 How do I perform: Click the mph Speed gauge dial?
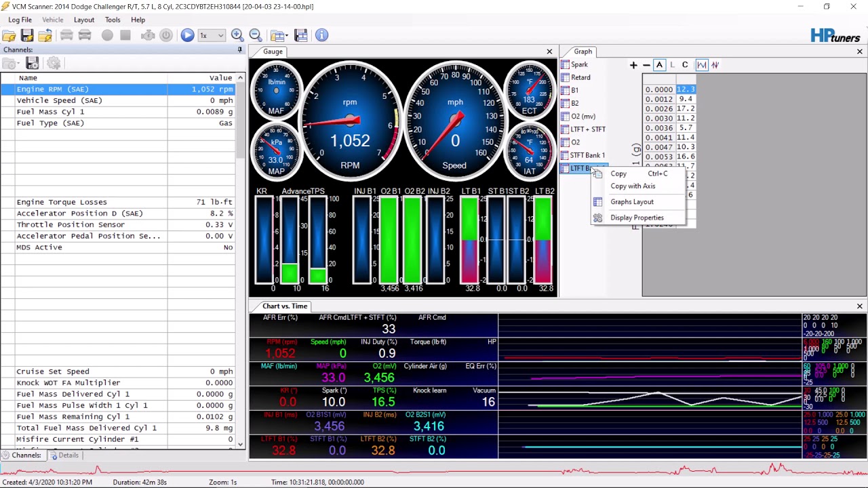(x=455, y=119)
